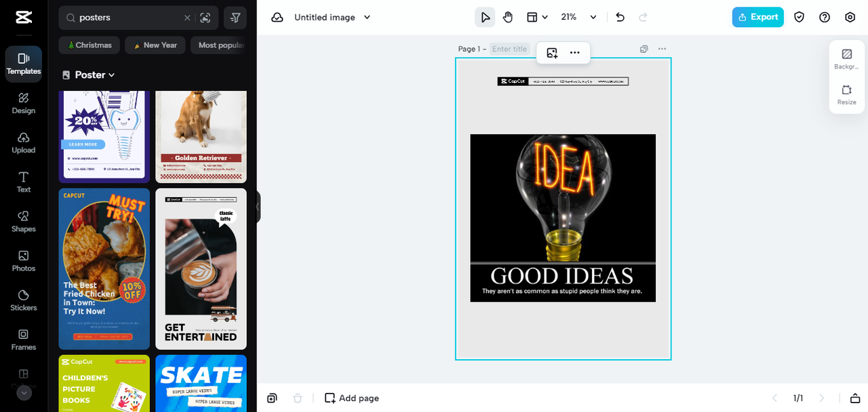Delete the page with trash icon
868x412 pixels.
[297, 398]
